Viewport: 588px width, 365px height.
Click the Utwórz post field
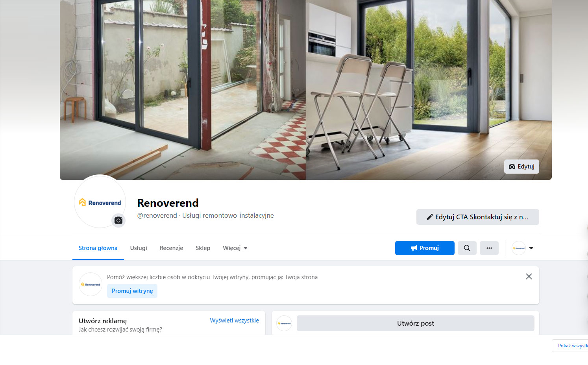click(416, 323)
